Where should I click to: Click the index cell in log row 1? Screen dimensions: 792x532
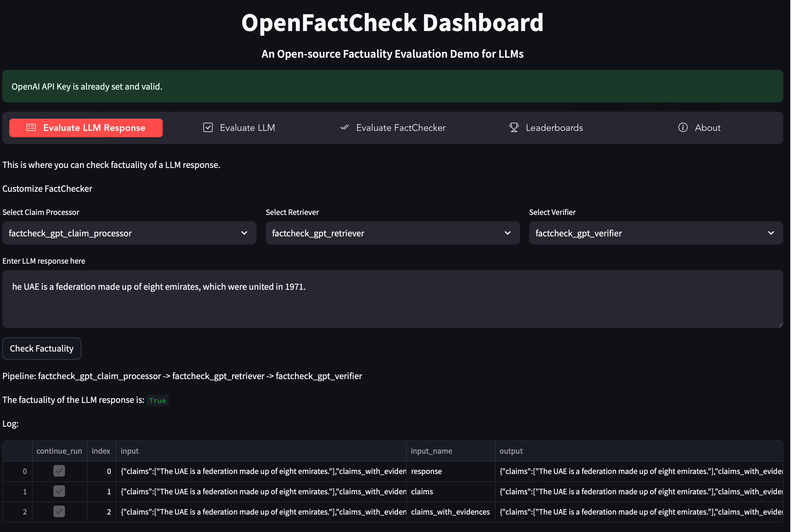pos(102,492)
